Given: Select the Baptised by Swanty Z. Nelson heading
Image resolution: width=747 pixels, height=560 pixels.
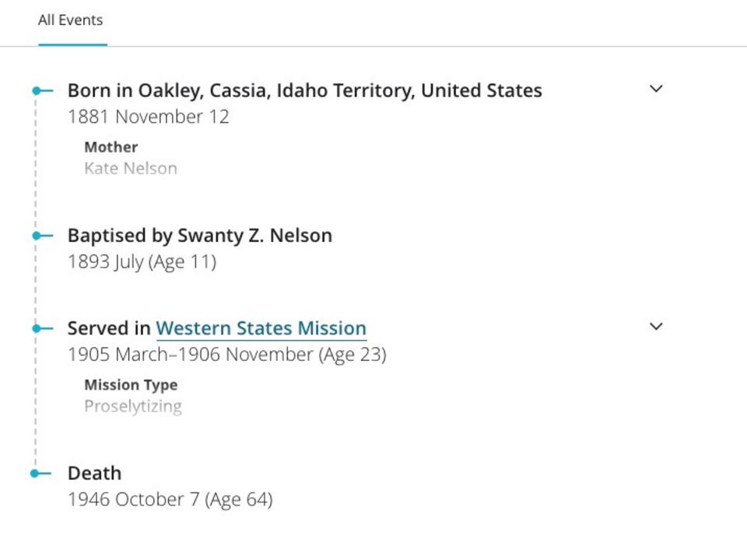Looking at the screenshot, I should [x=199, y=235].
